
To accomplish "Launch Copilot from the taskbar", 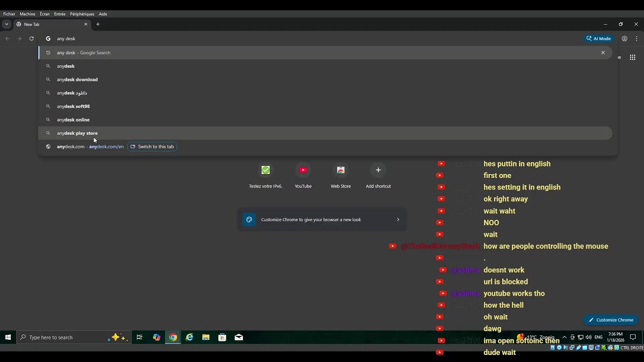I will [x=156, y=337].
